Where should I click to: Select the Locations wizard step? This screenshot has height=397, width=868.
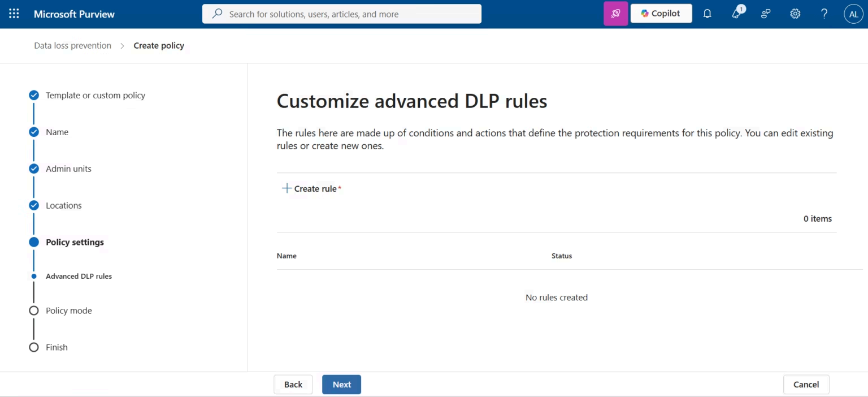(64, 205)
